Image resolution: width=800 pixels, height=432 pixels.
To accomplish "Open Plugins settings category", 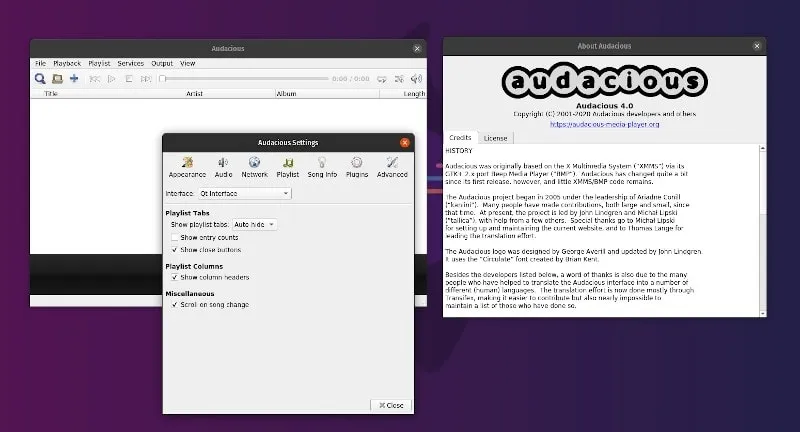I will pyautogui.click(x=356, y=166).
